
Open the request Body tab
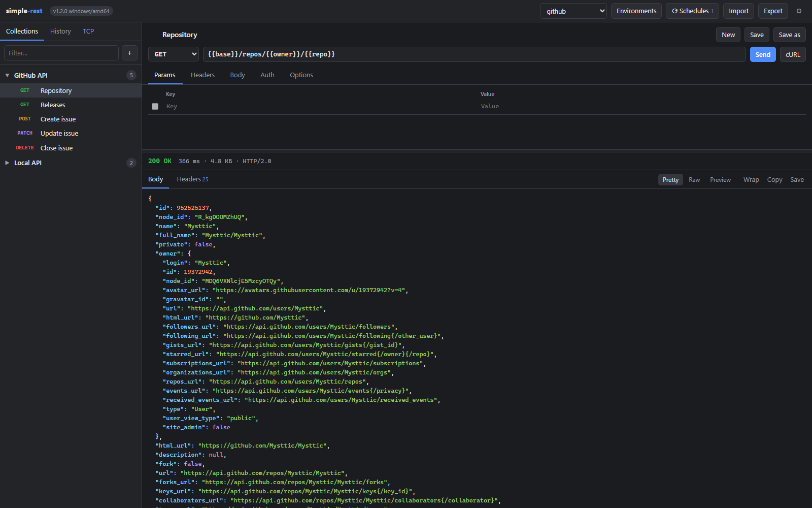[x=238, y=75]
